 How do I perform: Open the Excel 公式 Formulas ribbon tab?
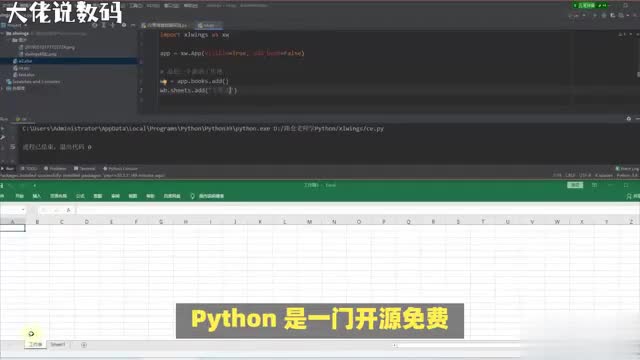[x=80, y=196]
